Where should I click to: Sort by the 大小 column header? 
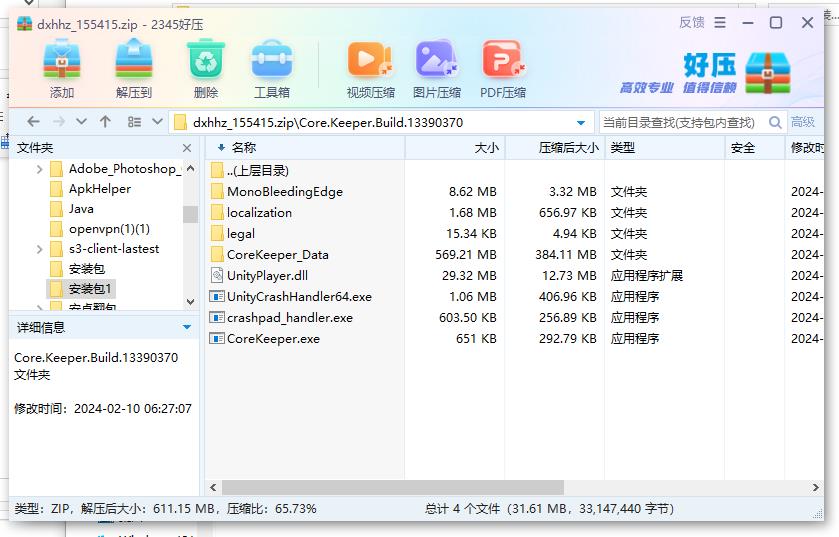click(455, 148)
